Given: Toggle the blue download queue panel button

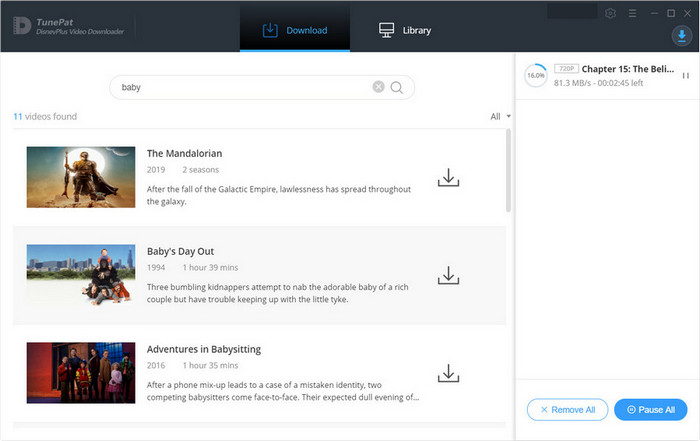Looking at the screenshot, I should coord(682,36).
